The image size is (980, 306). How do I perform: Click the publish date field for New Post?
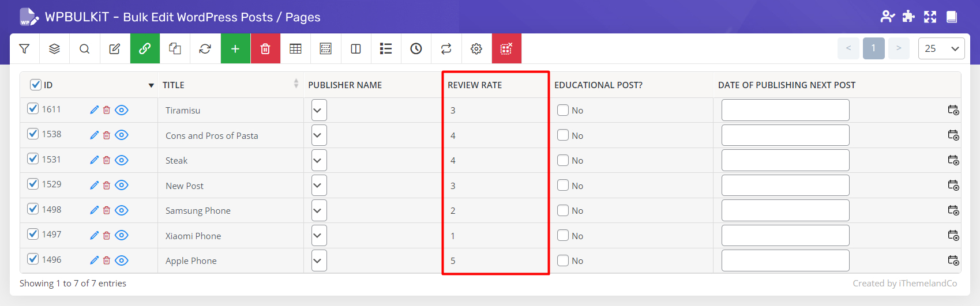pyautogui.click(x=785, y=186)
